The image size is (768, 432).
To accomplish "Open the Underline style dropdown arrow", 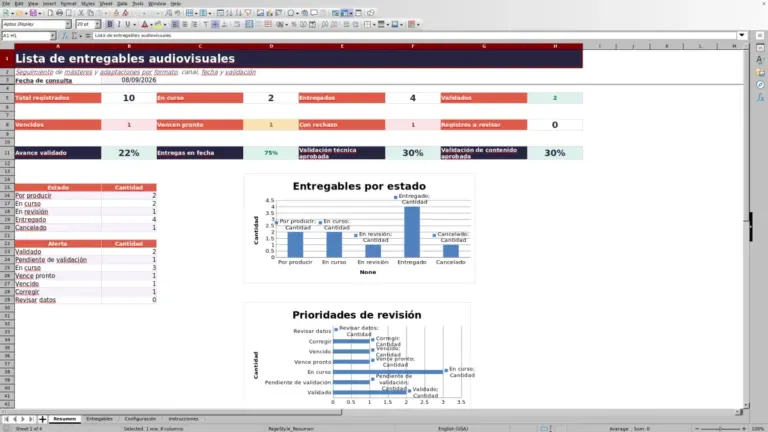I will (x=134, y=24).
